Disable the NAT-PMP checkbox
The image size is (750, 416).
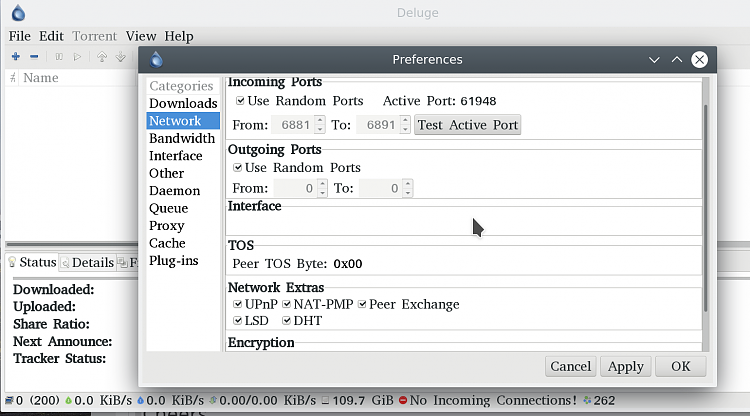287,304
